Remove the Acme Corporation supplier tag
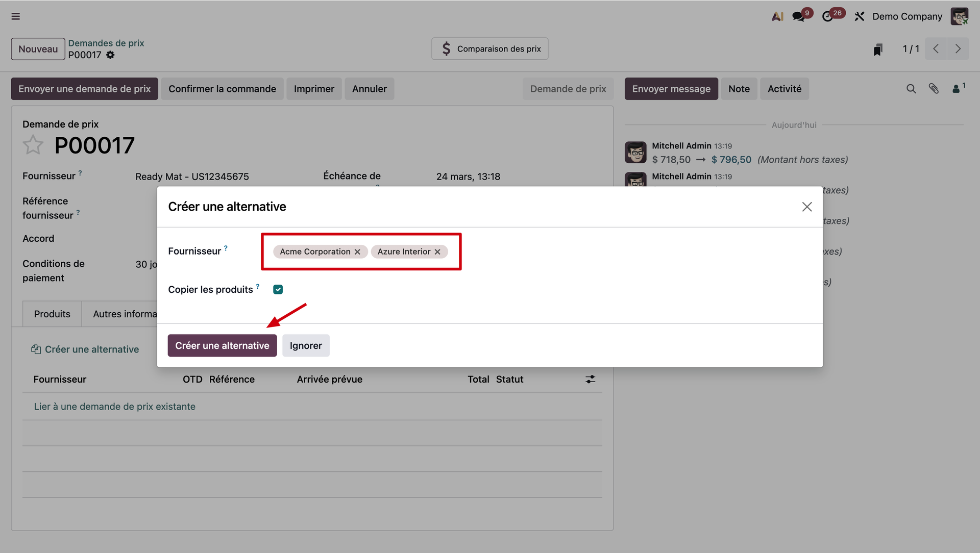 pyautogui.click(x=358, y=252)
